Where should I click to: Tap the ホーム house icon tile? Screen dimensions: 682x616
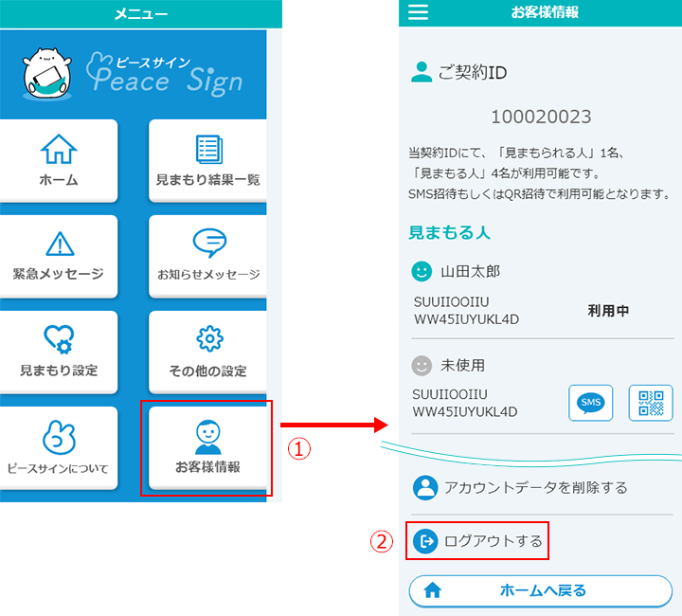click(x=59, y=159)
